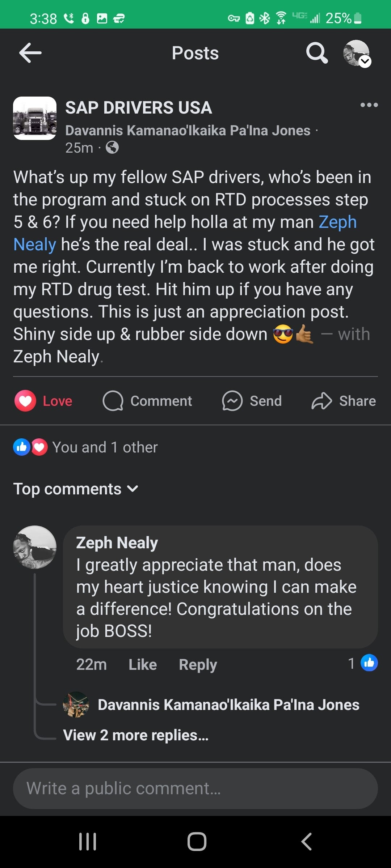View the like count on Zeph's comment
The width and height of the screenshot is (391, 868).
(363, 663)
